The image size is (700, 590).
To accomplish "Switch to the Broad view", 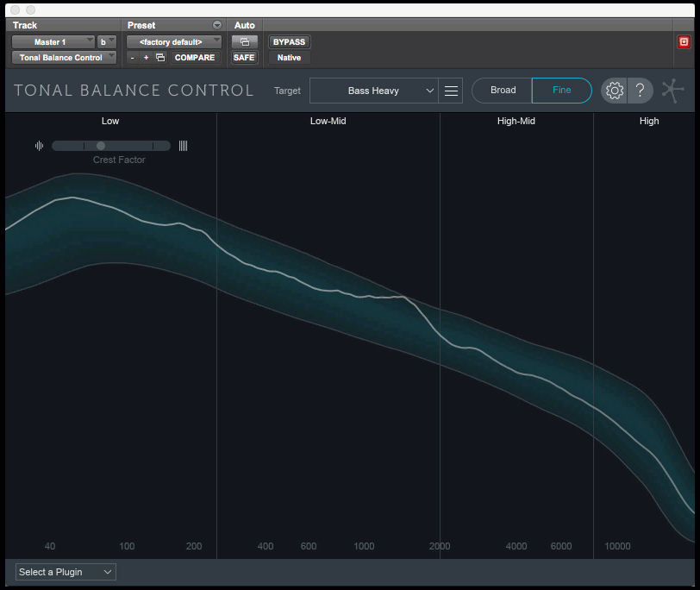I will pos(503,91).
